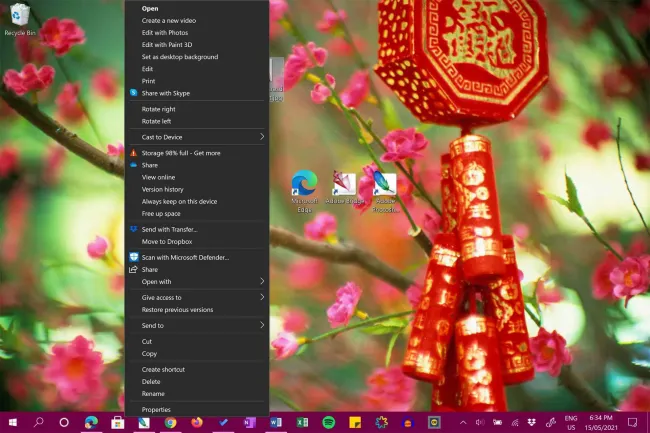Open the Recycle Bin desktop icon
This screenshot has height=433, width=650.
19,17
